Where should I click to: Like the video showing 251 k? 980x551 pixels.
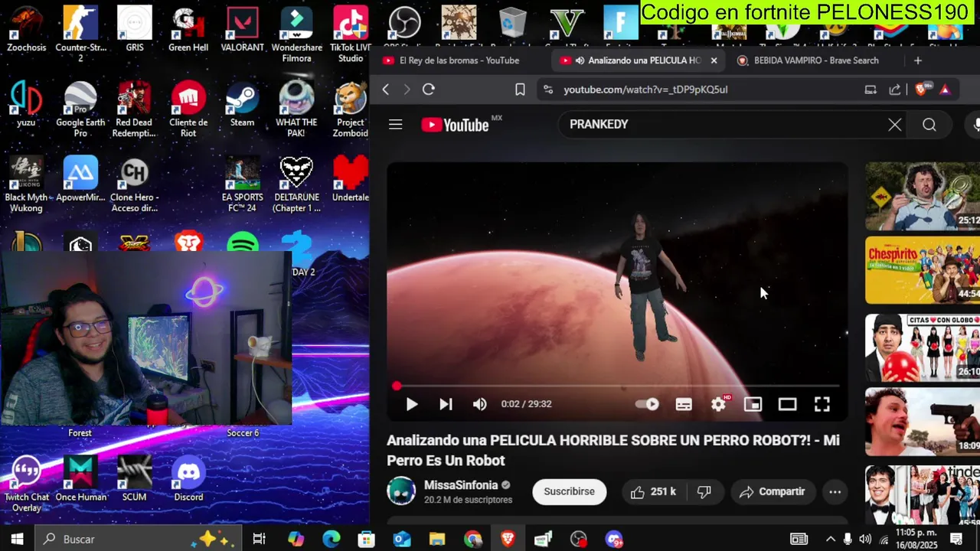pos(653,492)
